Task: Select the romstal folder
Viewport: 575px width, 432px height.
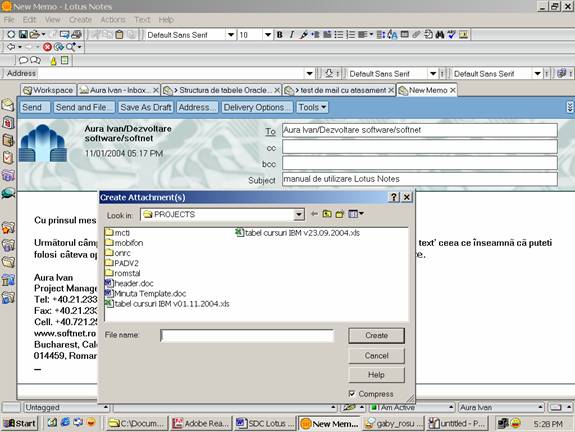Action: 122,273
